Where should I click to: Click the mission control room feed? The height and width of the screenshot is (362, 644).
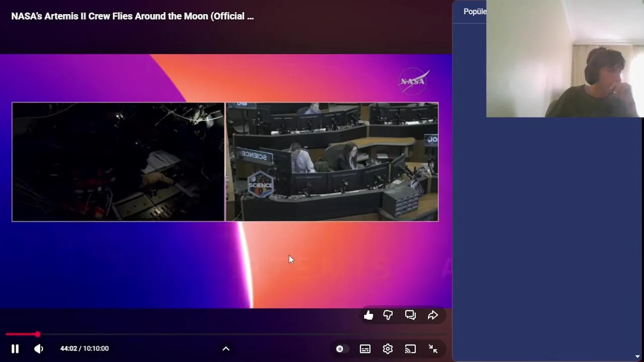[332, 162]
